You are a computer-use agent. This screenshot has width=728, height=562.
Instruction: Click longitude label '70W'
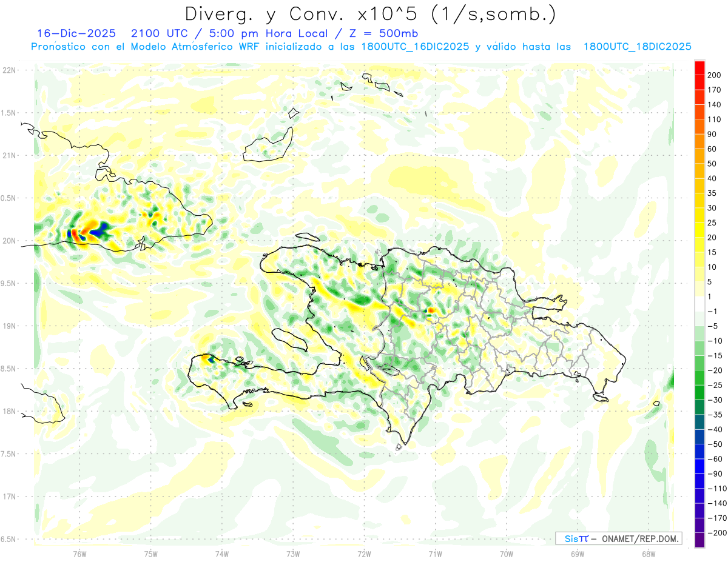tap(507, 554)
